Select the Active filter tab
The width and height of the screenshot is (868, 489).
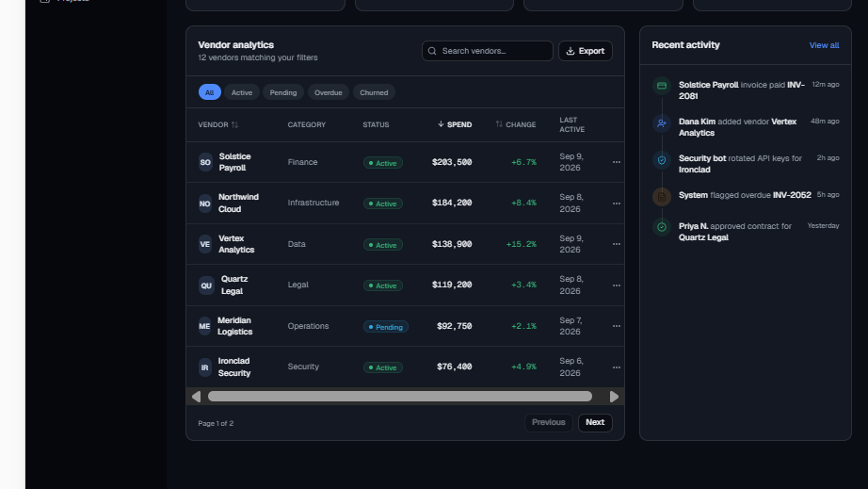[242, 92]
